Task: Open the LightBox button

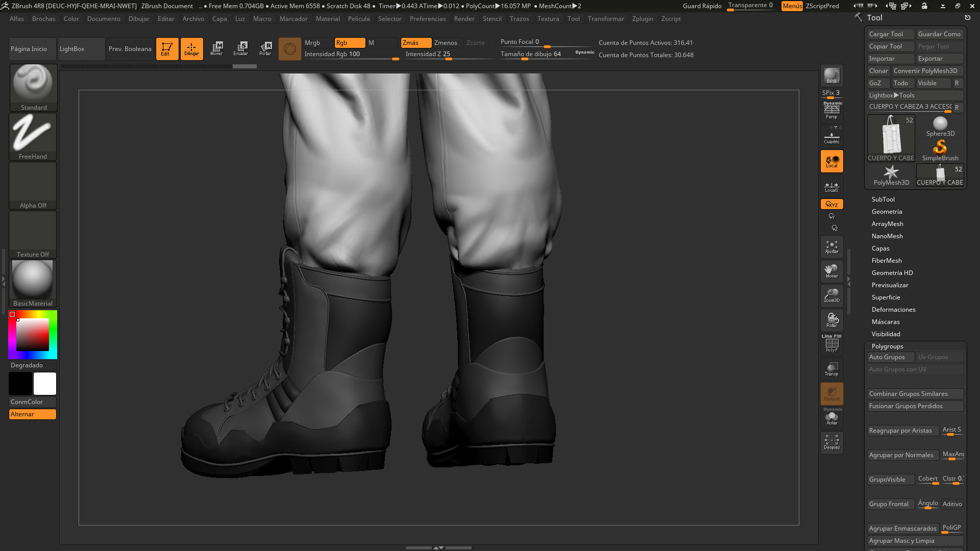Action: click(x=82, y=49)
